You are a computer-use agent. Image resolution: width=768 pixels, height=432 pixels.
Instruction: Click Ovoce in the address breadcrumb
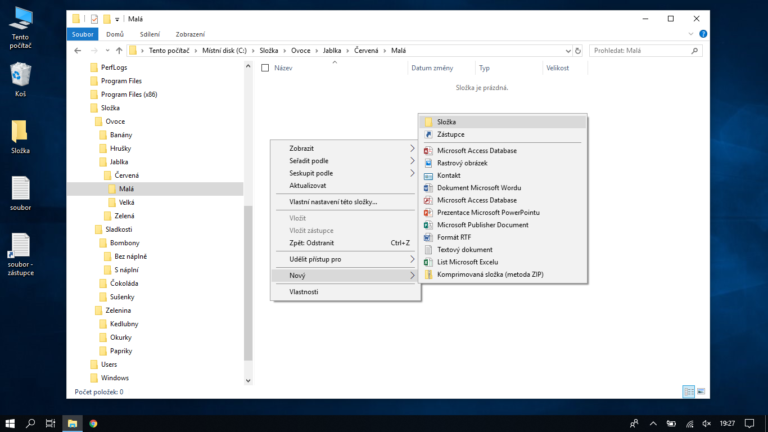[x=300, y=49]
